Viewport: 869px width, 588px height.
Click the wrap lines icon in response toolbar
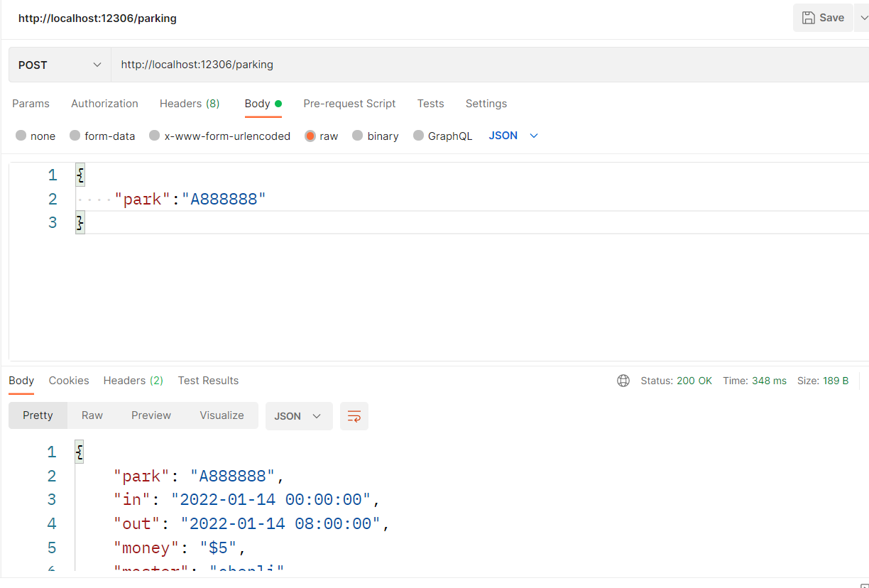pyautogui.click(x=354, y=416)
